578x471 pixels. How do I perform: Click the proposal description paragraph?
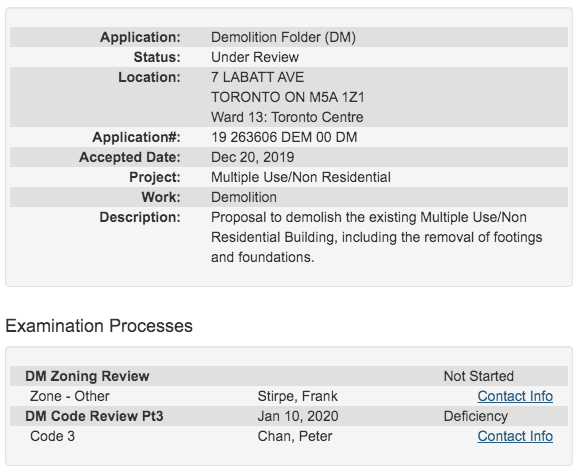tap(376, 237)
